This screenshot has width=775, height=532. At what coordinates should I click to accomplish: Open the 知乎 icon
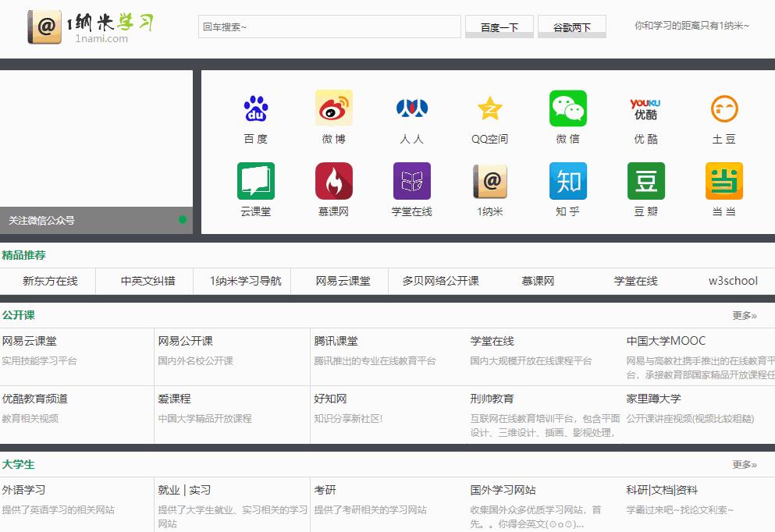[567, 181]
